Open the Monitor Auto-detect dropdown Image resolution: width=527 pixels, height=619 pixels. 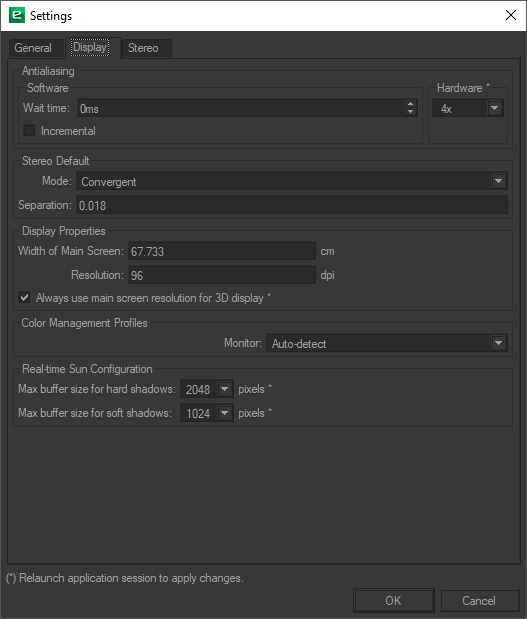(x=387, y=343)
